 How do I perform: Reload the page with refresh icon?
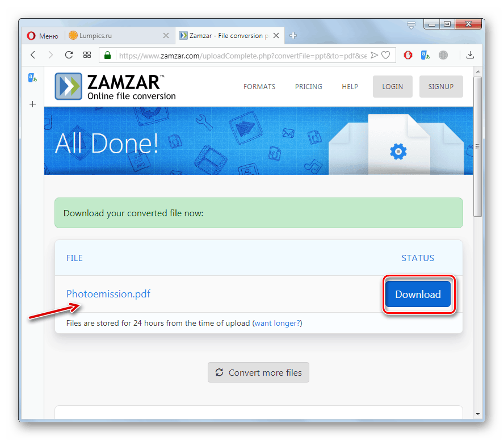(x=69, y=55)
